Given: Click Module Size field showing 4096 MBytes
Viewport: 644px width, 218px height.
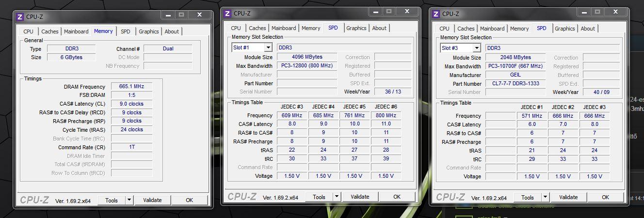Looking at the screenshot, I should click(x=307, y=57).
